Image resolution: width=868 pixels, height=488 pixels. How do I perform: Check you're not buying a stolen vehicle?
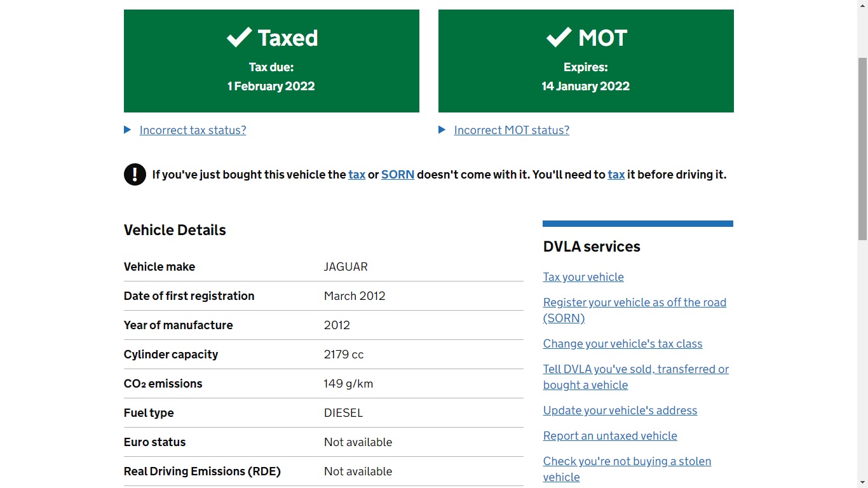tap(627, 462)
